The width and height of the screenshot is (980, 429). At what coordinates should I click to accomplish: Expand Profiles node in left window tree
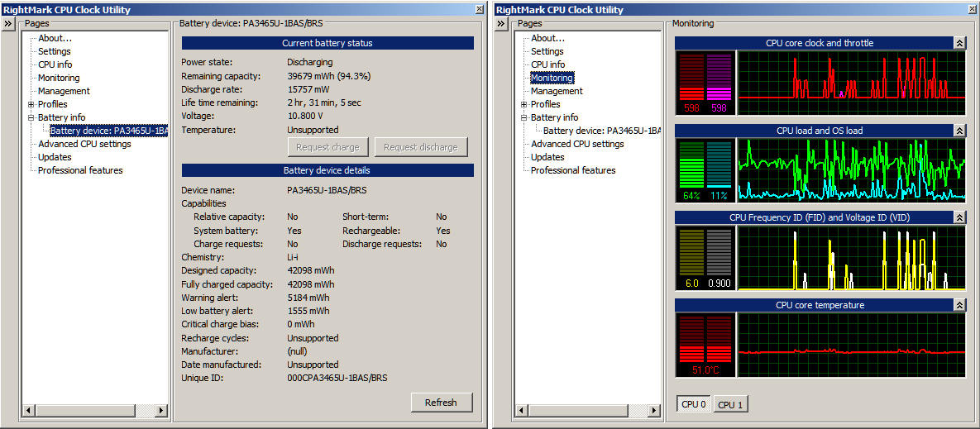(x=31, y=104)
